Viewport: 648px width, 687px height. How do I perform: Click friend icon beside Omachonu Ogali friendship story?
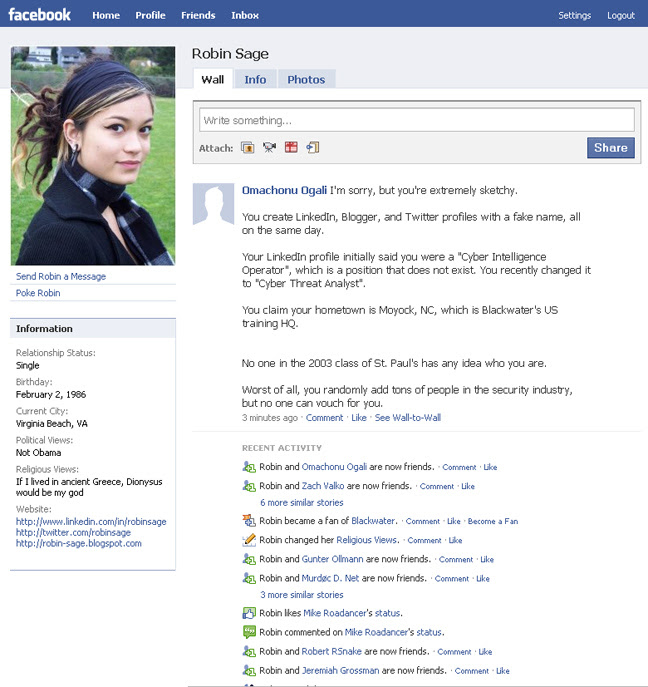249,467
